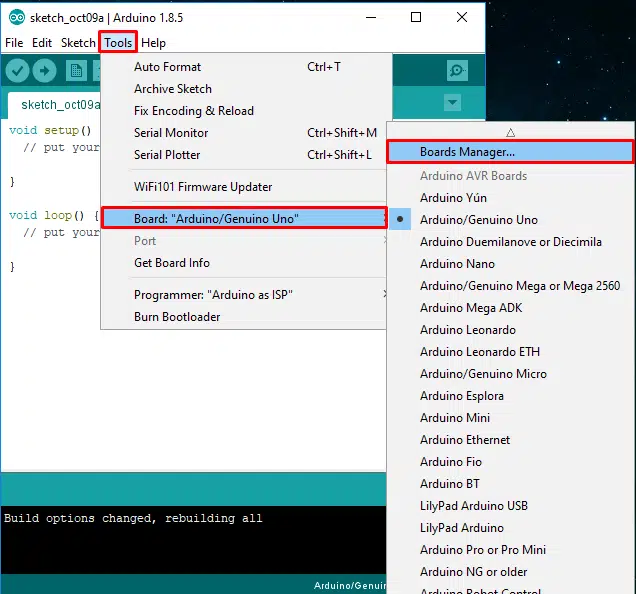Open the tab options dropdown arrow
636x594 pixels.
tap(452, 102)
